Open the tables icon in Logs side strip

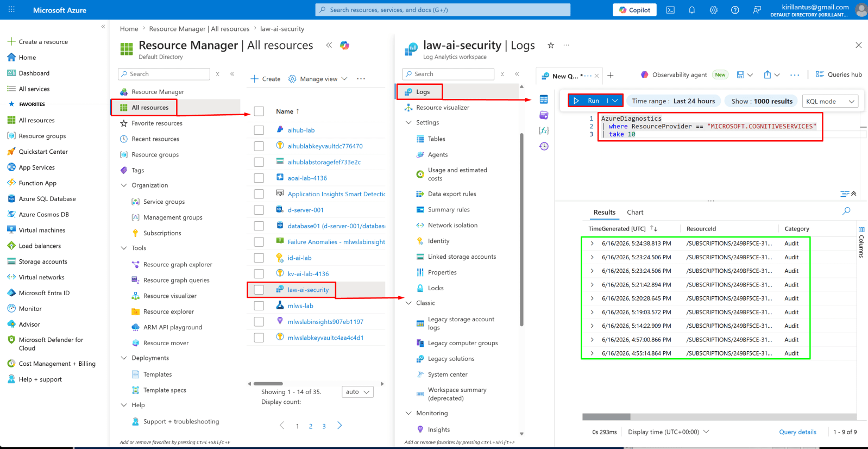(544, 99)
